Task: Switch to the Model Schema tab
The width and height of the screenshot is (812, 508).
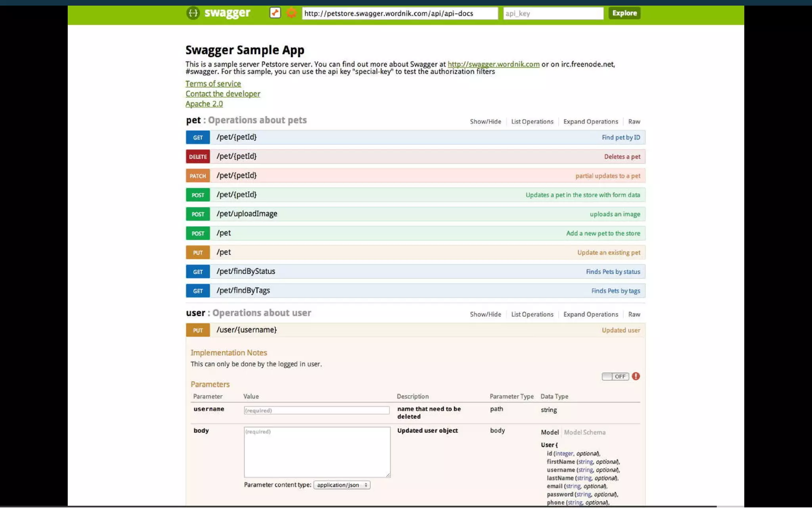Action: [584, 432]
